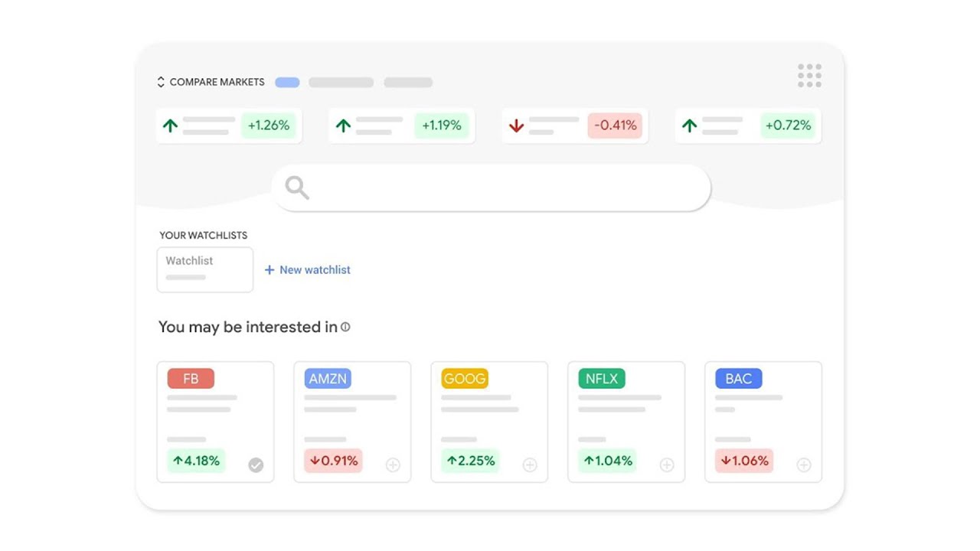The image size is (980, 551).
Task: Click the plus icon next to New watchlist
Action: [x=269, y=270]
